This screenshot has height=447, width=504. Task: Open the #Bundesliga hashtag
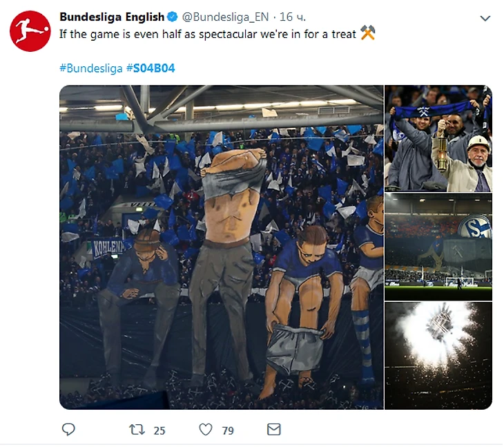(x=90, y=68)
